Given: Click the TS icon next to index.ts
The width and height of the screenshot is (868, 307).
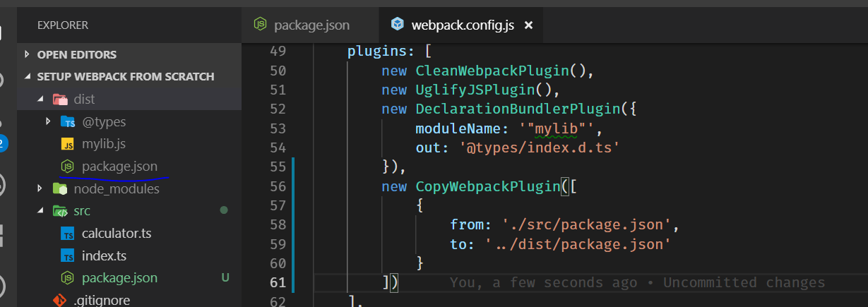Looking at the screenshot, I should (68, 255).
